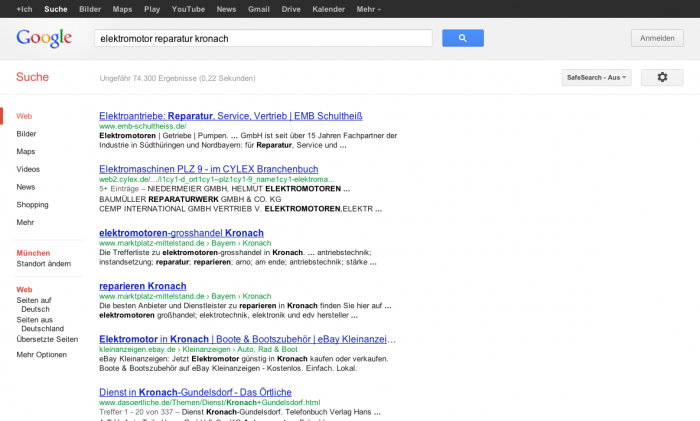This screenshot has height=421, width=700.
Task: Open Kalender from the top bar
Action: click(x=329, y=9)
